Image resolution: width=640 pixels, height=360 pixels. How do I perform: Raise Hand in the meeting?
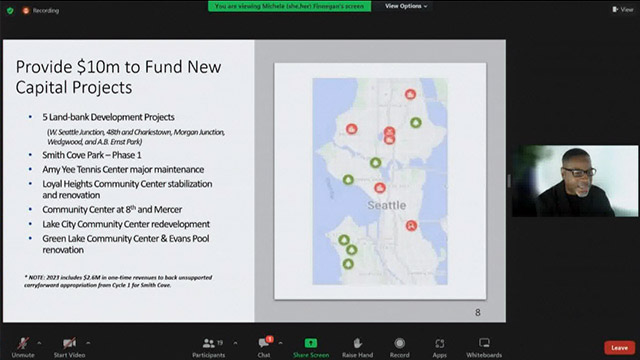coord(358,347)
